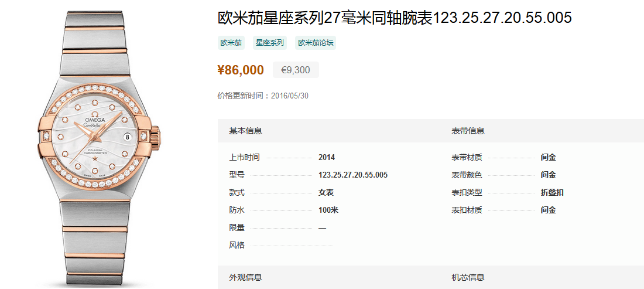Click the watch crown on the image
Viewport: 644px width, 289px height.
156,135
